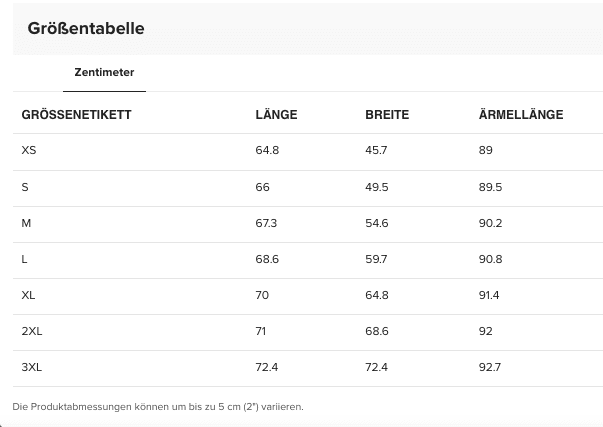Select the M size row label
Viewport: 603px width, 427px height.
point(26,223)
